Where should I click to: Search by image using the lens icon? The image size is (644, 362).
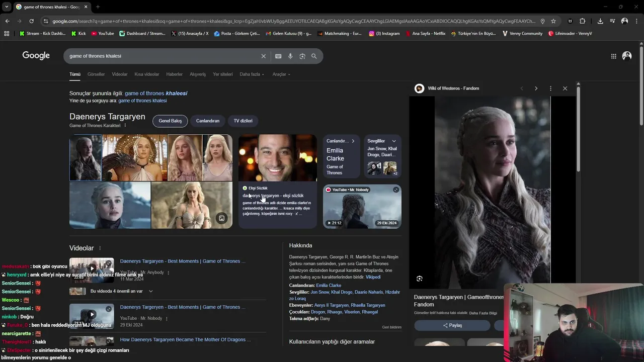(x=302, y=56)
